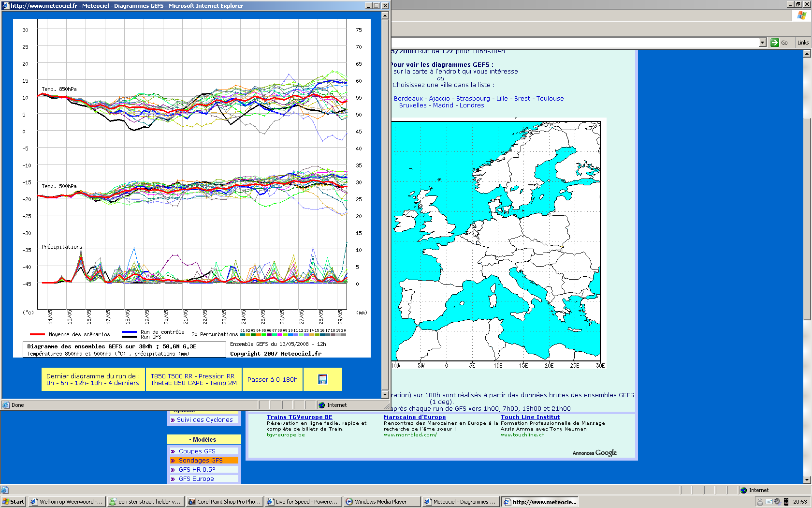Open Trains TGVeurope BE ad link

(x=299, y=417)
